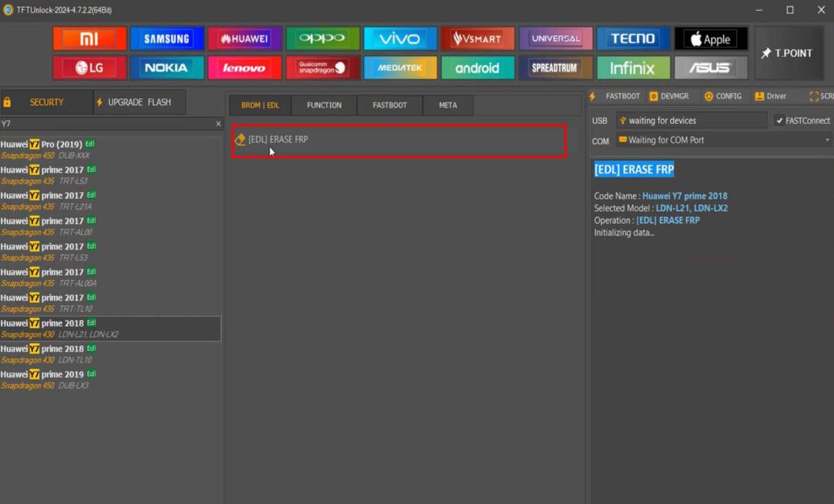Image resolution: width=834 pixels, height=504 pixels.
Task: Select Huawei Y7 prime 2018 LDN-L21, LDN-LX2
Action: [111, 329]
